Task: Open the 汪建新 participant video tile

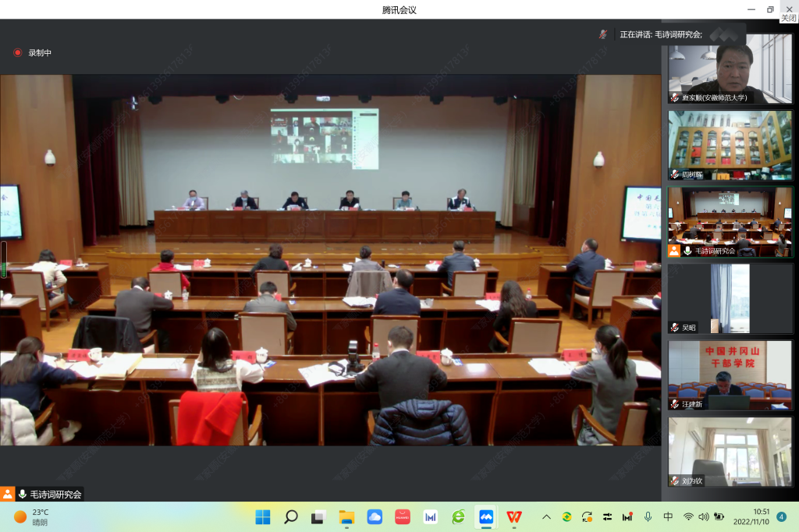Action: (730, 375)
